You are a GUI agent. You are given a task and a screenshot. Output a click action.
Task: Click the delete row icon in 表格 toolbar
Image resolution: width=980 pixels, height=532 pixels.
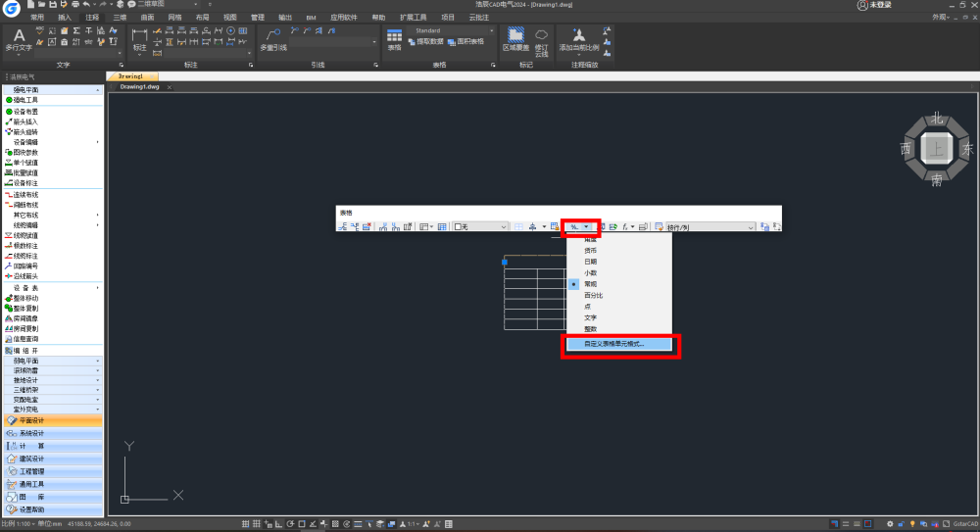tap(367, 227)
